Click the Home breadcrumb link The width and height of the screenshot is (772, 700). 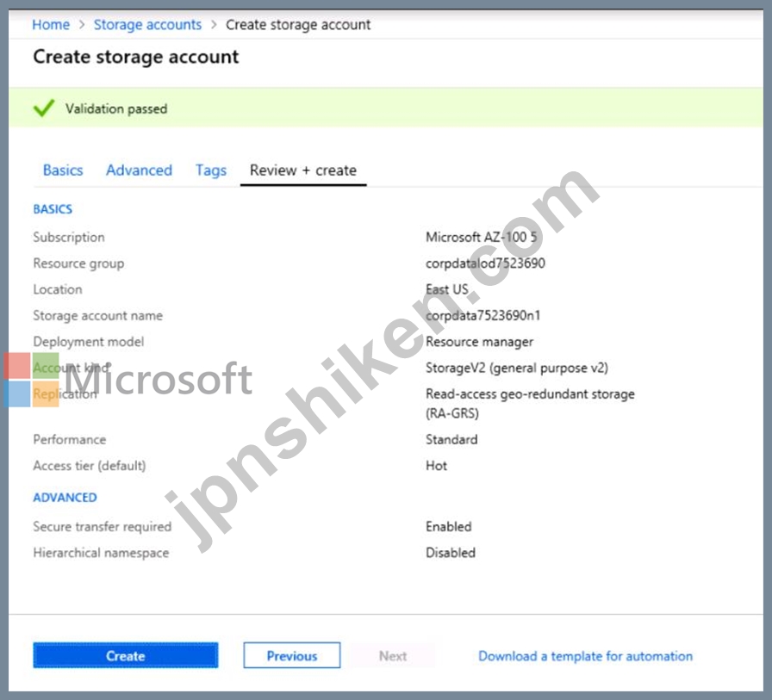click(51, 25)
